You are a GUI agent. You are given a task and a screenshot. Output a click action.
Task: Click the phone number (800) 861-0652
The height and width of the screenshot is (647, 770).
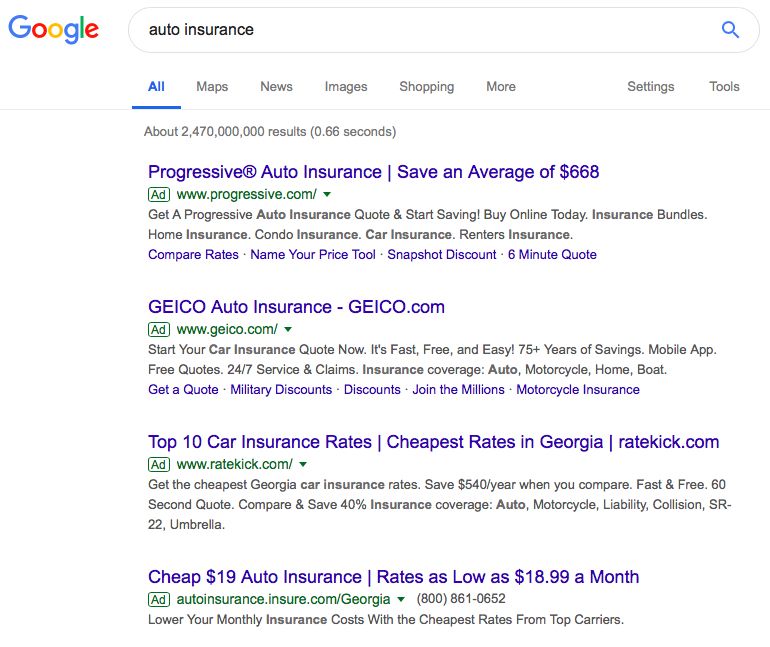(x=461, y=599)
